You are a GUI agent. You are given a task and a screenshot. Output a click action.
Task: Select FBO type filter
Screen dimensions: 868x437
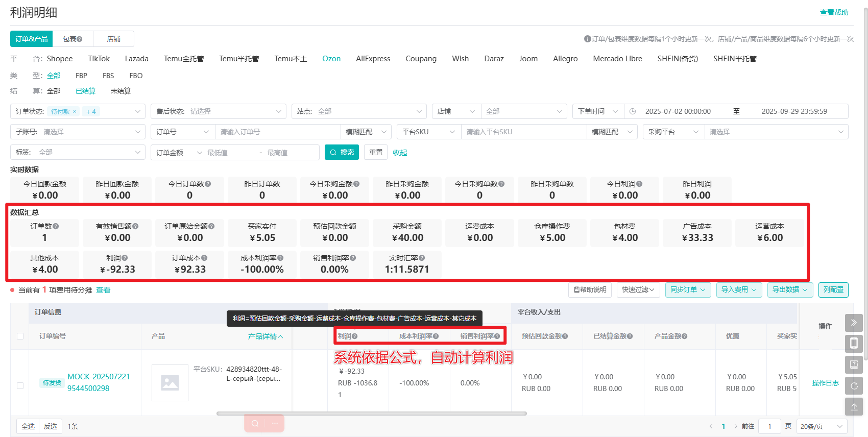pos(136,76)
